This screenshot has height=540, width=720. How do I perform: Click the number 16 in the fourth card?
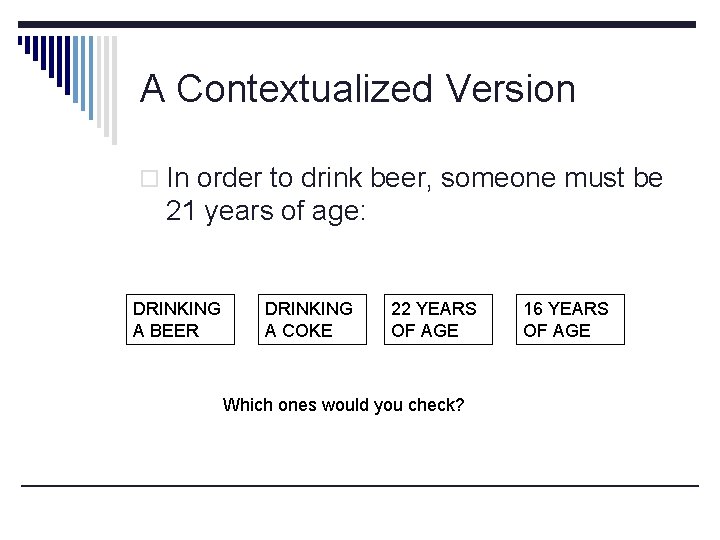(x=533, y=308)
